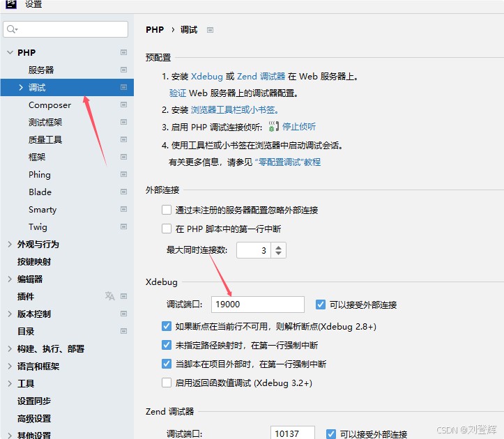Click Xdebug 调试端口 field showing 19000
The image size is (504, 439).
click(x=258, y=305)
